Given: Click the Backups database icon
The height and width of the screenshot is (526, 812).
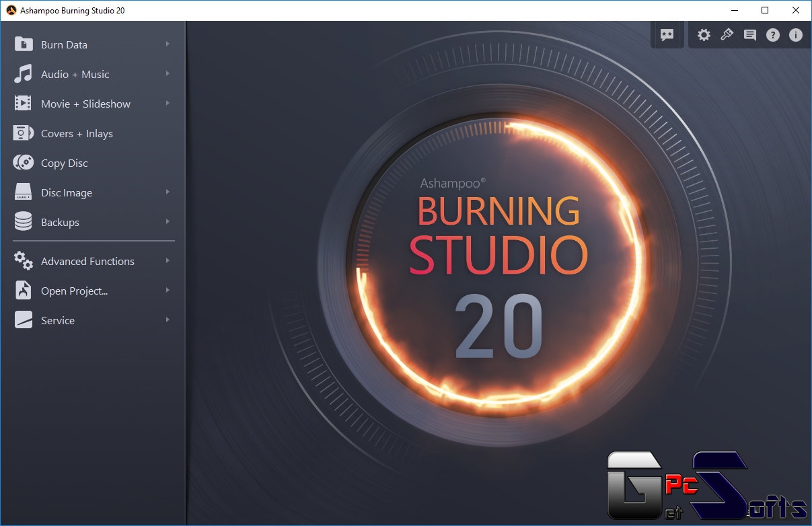Looking at the screenshot, I should click(x=24, y=222).
